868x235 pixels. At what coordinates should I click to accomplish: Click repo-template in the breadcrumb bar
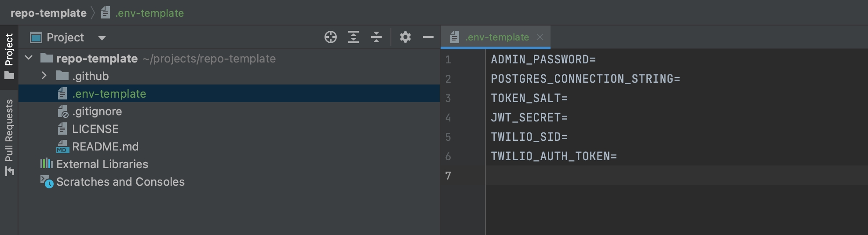click(x=48, y=13)
